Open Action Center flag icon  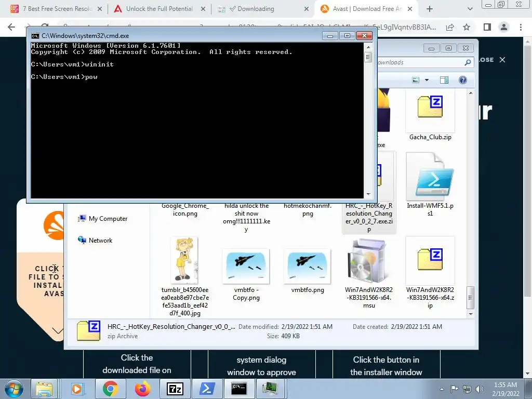point(454,389)
